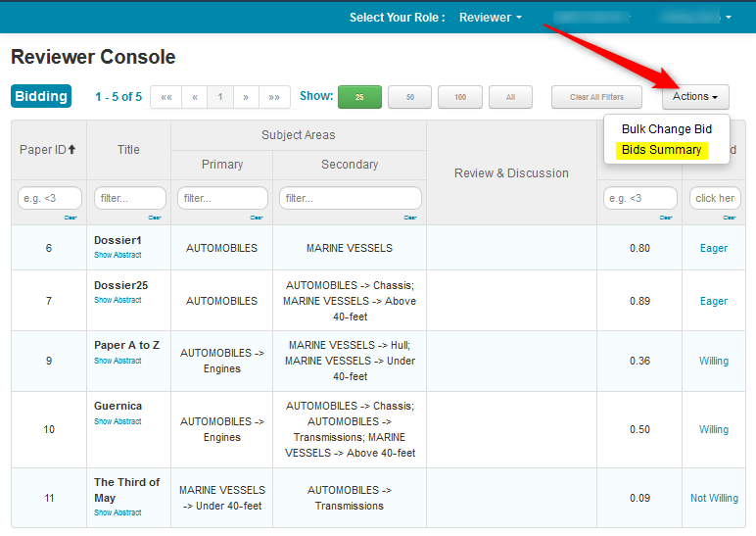The image size is (756, 536).
Task: Jump to last page using double-right arrow
Action: (x=274, y=97)
